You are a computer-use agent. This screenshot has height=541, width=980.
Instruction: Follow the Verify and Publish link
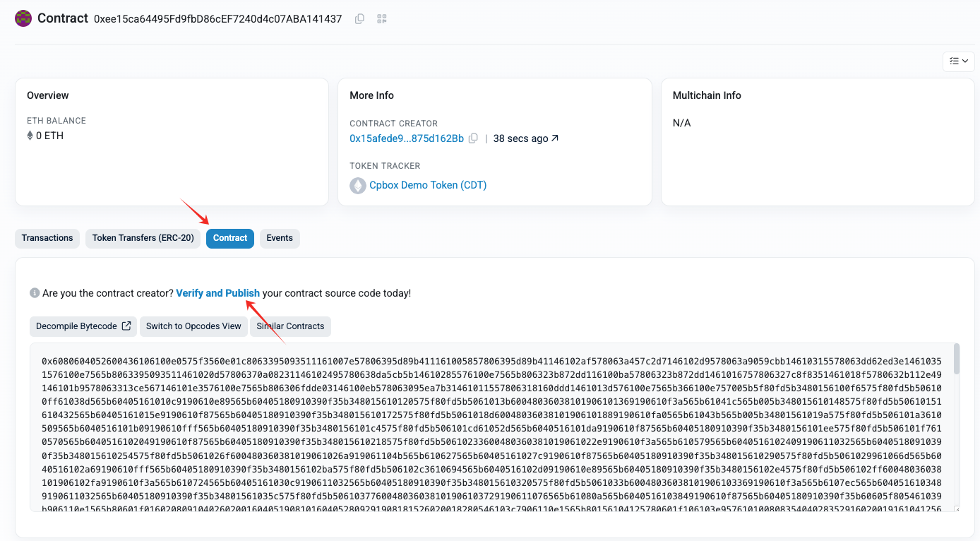218,293
